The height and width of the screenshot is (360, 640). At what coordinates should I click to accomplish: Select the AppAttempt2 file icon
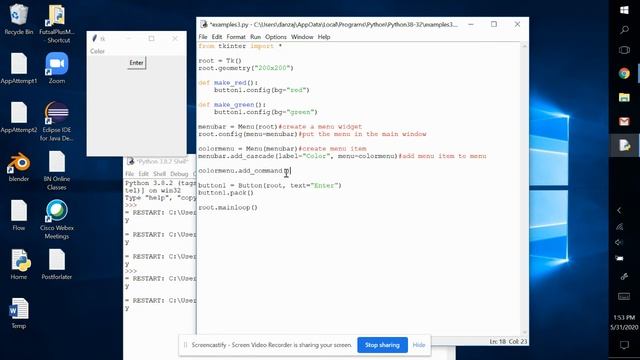[19, 117]
